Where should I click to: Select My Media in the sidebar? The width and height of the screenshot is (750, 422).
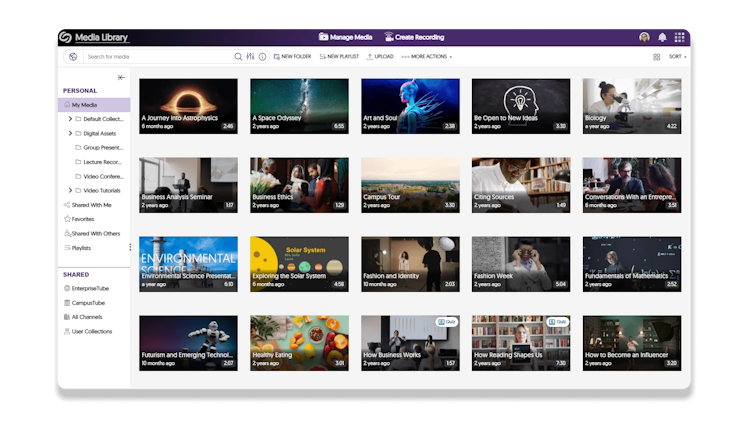(x=94, y=105)
